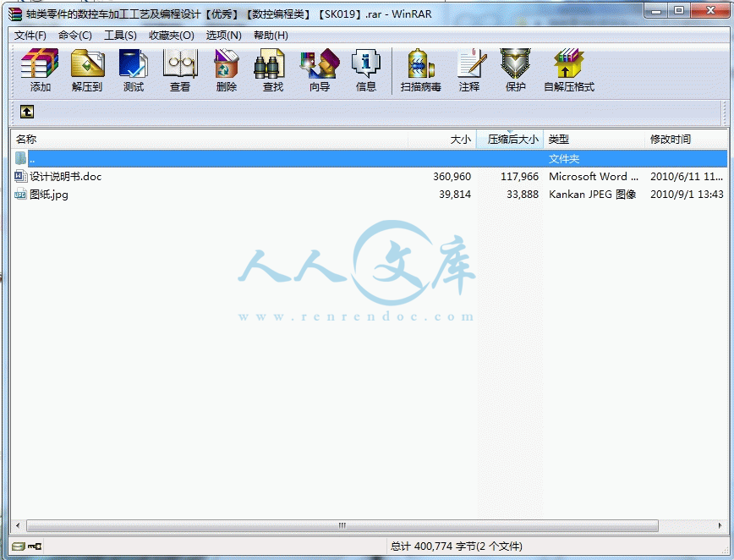The height and width of the screenshot is (560, 734).
Task: Click the Microsoft Word type cell
Action: [593, 177]
